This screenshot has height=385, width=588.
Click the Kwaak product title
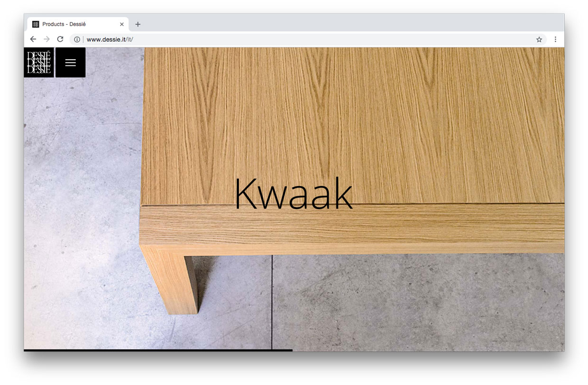(294, 193)
